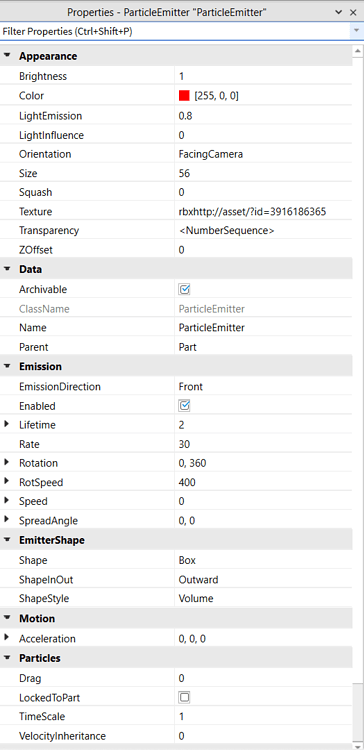This screenshot has width=364, height=750.
Task: Collapse the Data section
Action: (x=7, y=269)
